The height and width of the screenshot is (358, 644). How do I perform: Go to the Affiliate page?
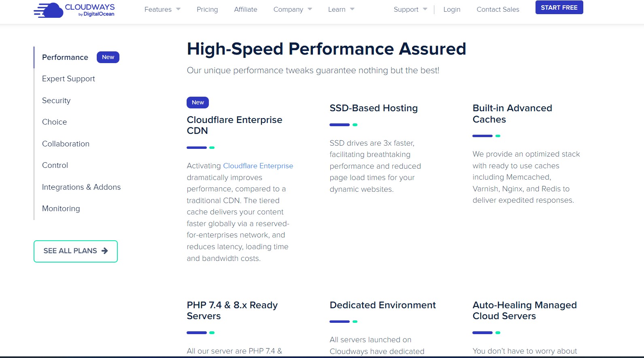(246, 9)
